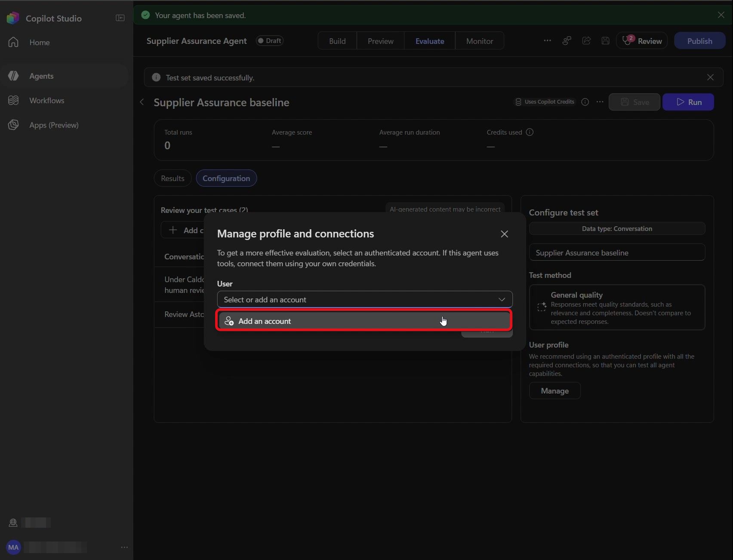Click the Supplier Assurance baseline name field

click(617, 252)
